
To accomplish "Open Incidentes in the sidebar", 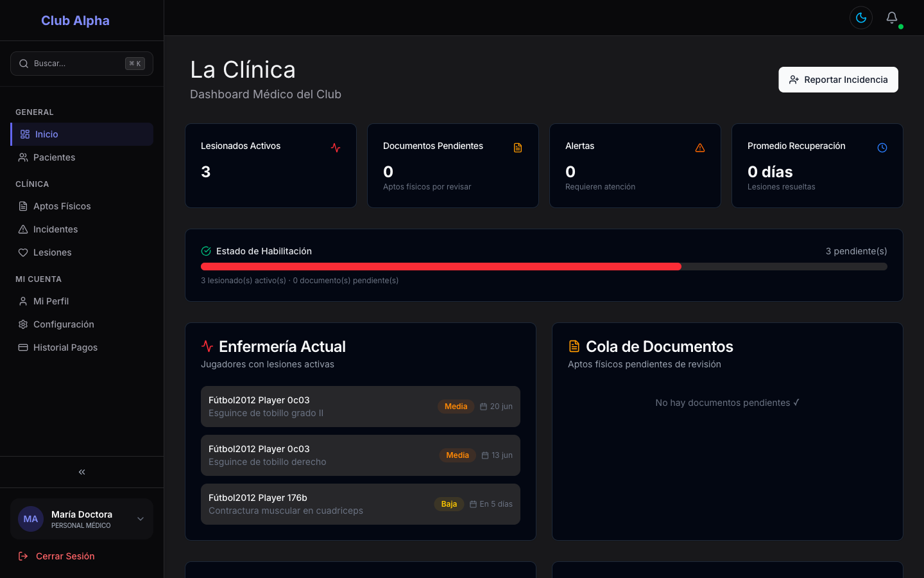I will [x=81, y=229].
